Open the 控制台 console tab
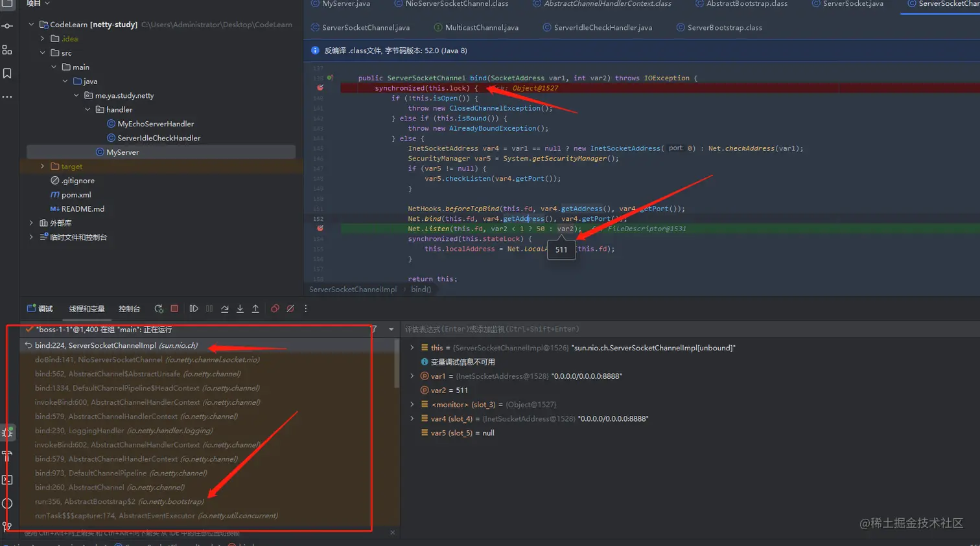Image resolution: width=980 pixels, height=546 pixels. tap(129, 309)
